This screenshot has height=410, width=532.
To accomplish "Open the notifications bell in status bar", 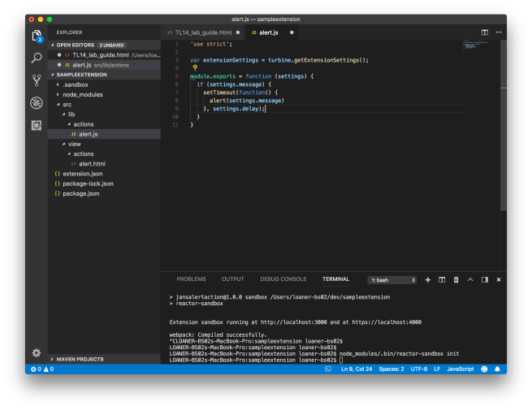I will (497, 369).
